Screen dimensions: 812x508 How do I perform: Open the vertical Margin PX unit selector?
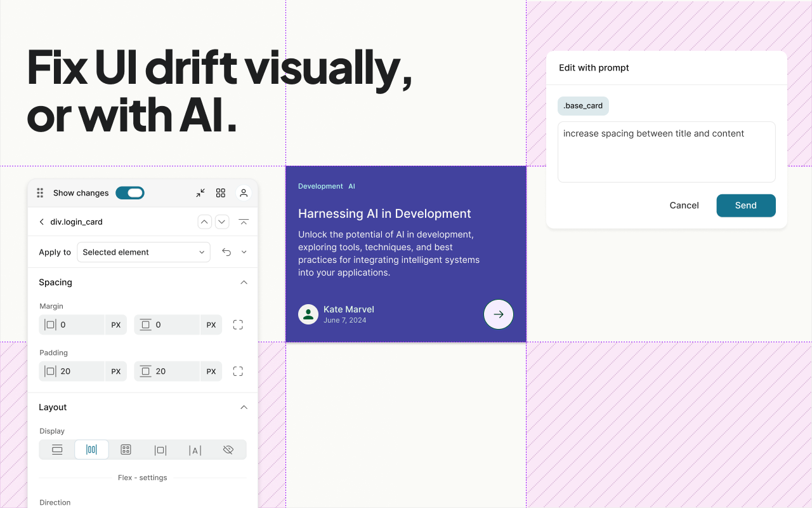tap(211, 324)
